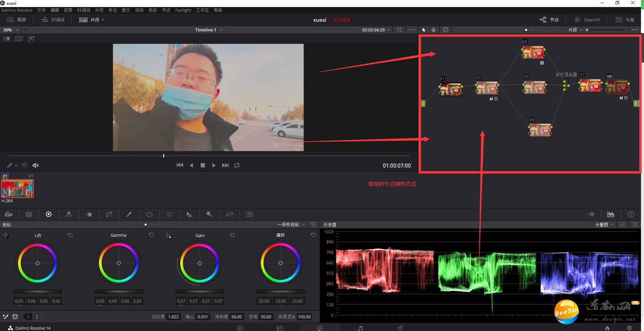Open the Power Window palette icon
The image size is (644, 331).
coord(149,214)
